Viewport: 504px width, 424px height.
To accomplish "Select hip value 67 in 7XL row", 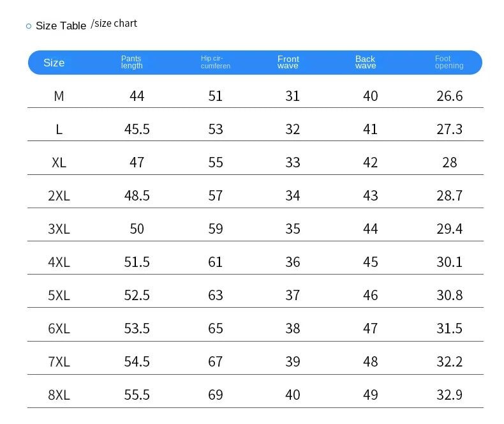I will [x=216, y=361].
